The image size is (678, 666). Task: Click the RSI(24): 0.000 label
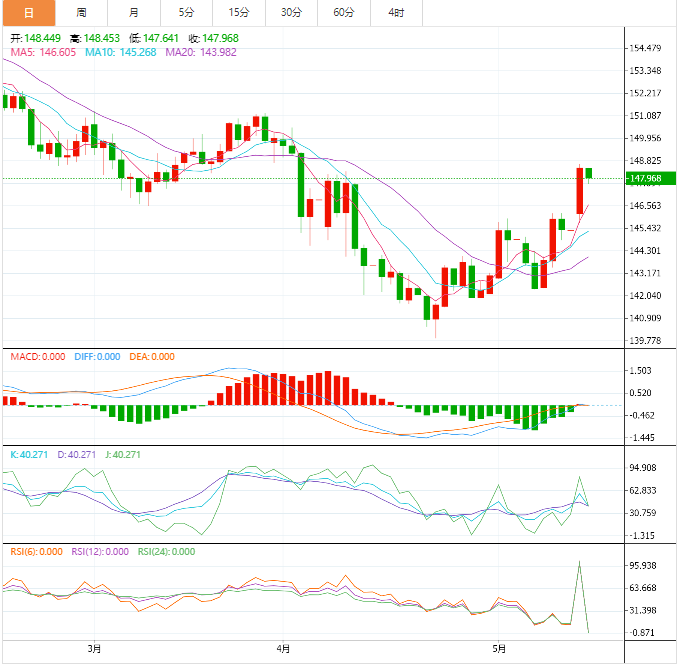(x=166, y=552)
